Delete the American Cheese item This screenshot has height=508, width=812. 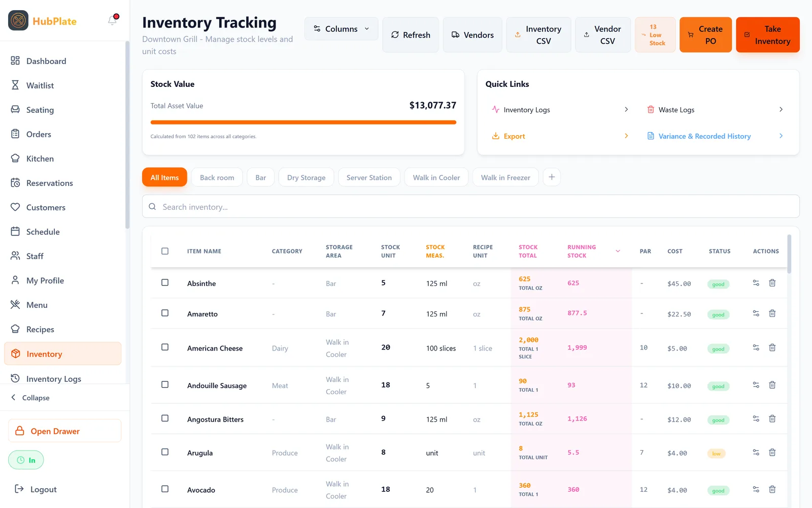point(772,347)
